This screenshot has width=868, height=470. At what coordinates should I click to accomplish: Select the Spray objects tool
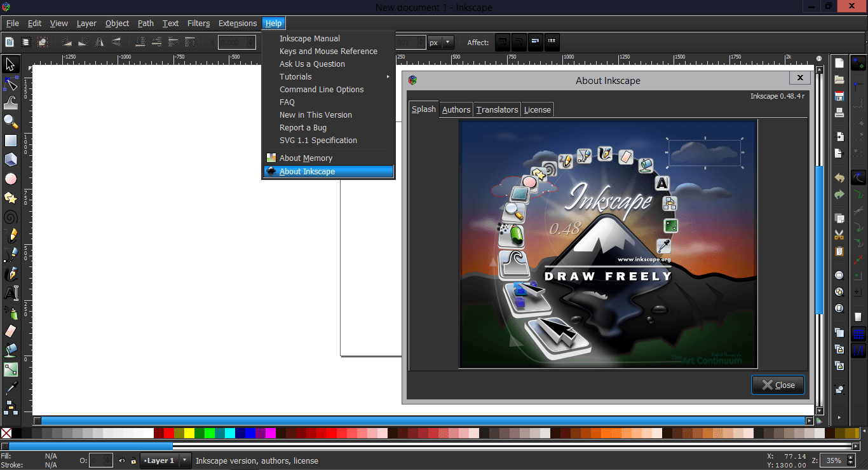[10, 312]
